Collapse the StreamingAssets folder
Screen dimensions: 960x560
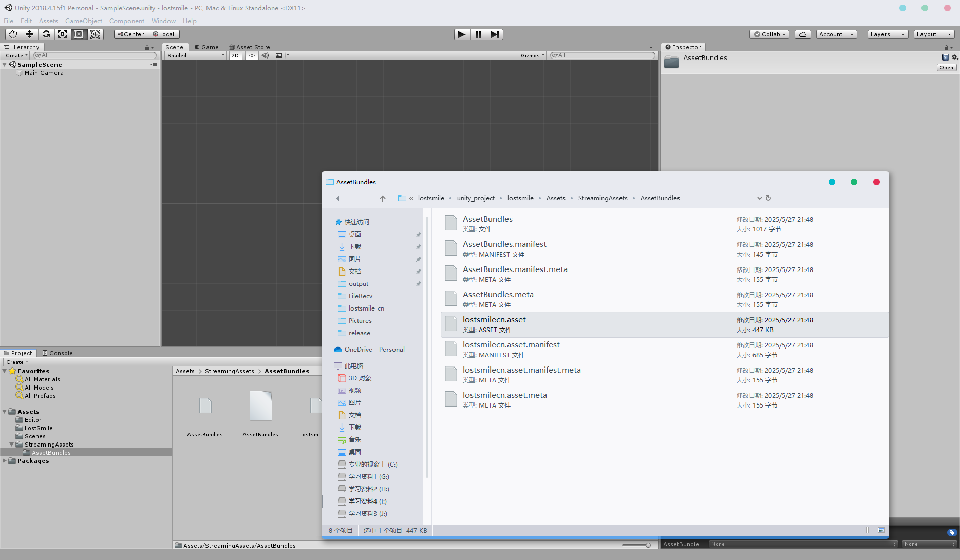(12, 445)
